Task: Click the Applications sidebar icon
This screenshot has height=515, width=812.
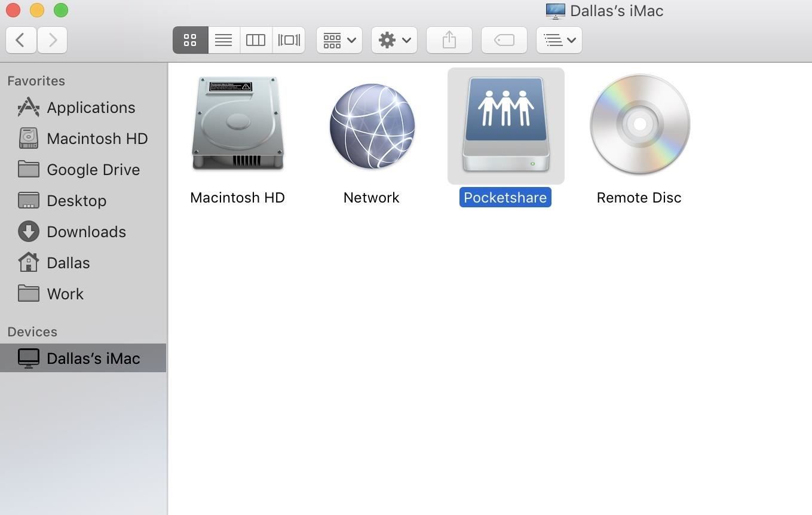Action: click(x=28, y=108)
